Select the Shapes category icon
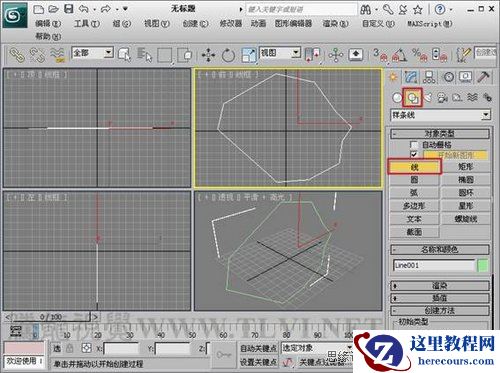Viewport: 500px width, 373px height. (x=413, y=98)
